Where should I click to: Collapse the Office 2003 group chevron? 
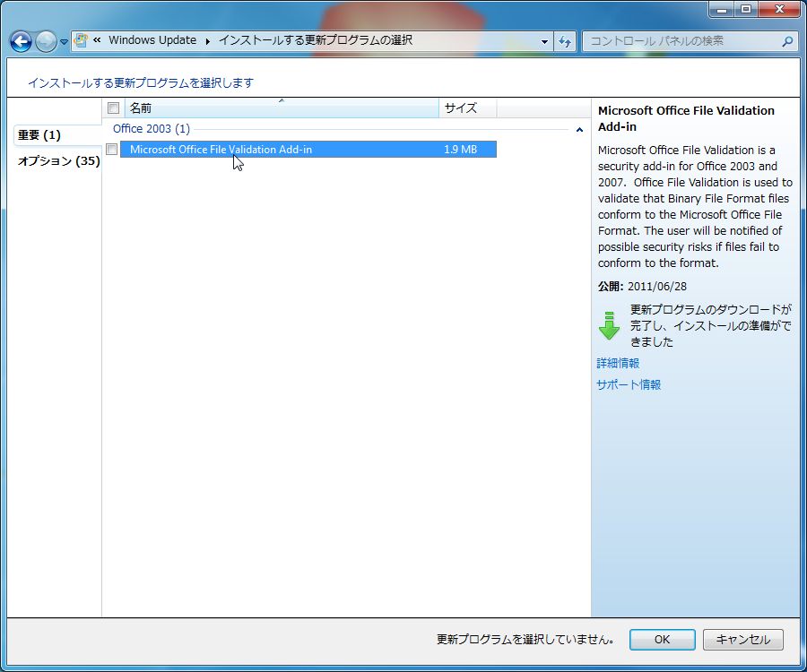coord(579,130)
